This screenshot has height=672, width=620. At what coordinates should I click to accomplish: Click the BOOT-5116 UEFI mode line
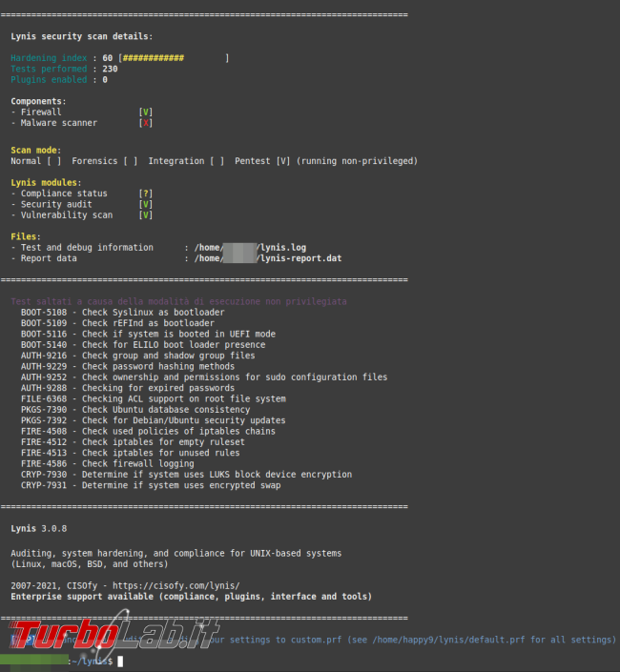coord(148,334)
